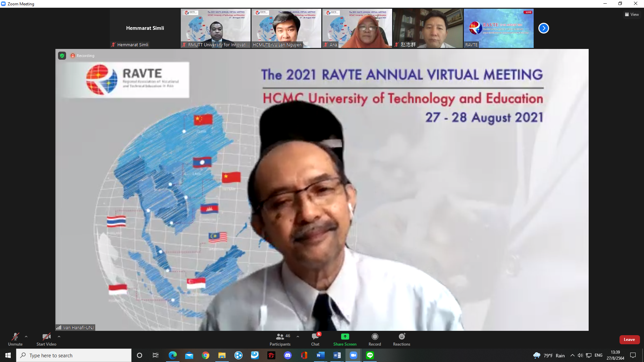644x362 pixels.
Task: Open notification center icon
Action: point(633,355)
